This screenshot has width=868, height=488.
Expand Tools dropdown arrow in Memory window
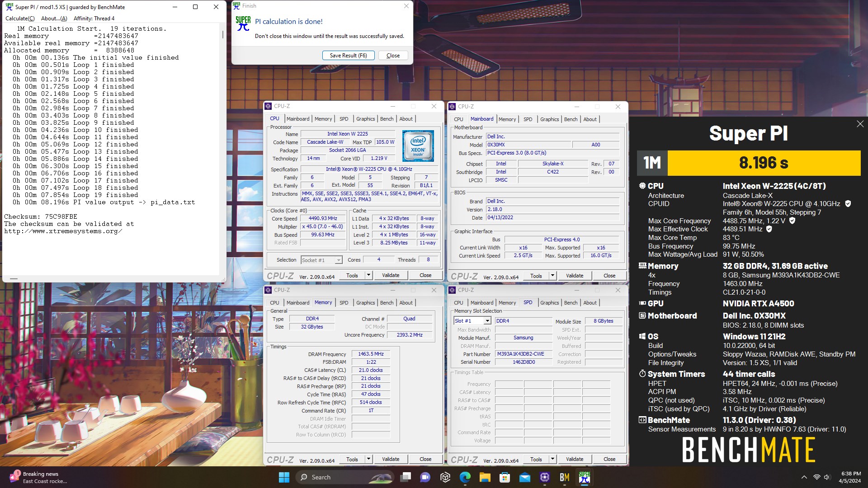click(368, 459)
